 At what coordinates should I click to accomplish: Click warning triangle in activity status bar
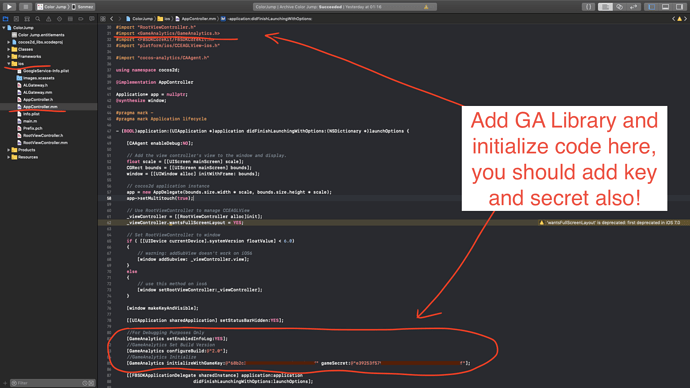[426, 7]
